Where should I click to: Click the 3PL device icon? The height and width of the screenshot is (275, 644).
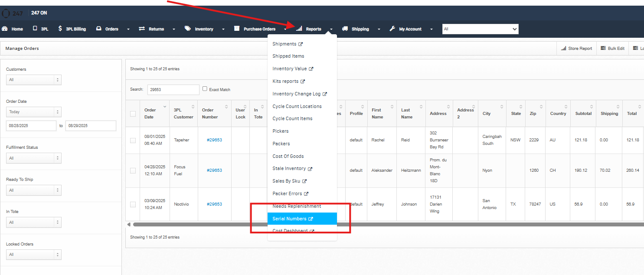coord(35,29)
